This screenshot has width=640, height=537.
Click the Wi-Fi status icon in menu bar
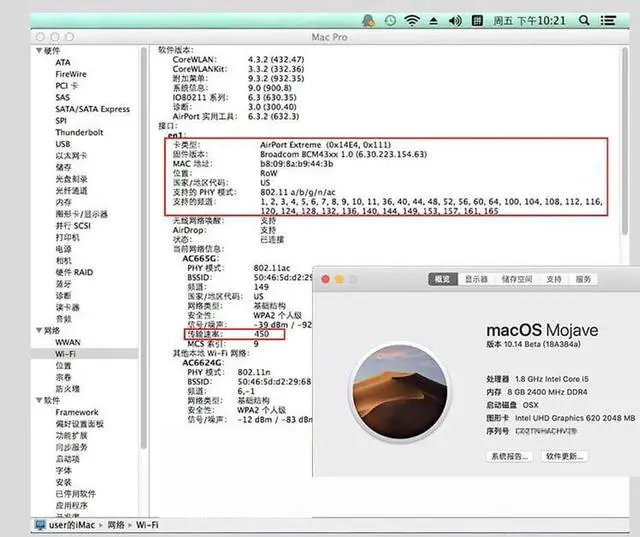point(413,20)
